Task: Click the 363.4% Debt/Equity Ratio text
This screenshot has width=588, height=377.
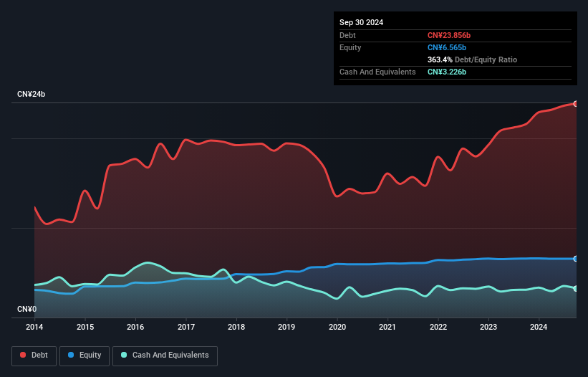Action: coord(472,59)
